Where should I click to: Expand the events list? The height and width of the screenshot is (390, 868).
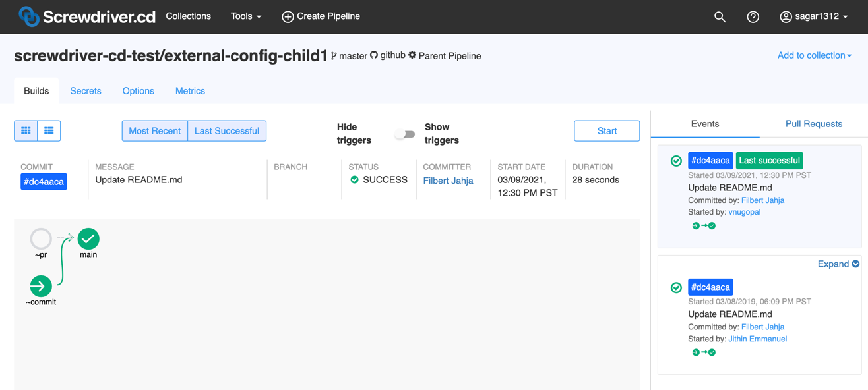coord(838,264)
